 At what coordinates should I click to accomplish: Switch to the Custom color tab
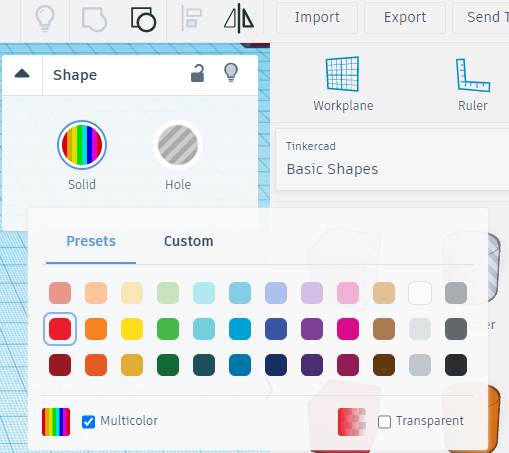(x=189, y=241)
